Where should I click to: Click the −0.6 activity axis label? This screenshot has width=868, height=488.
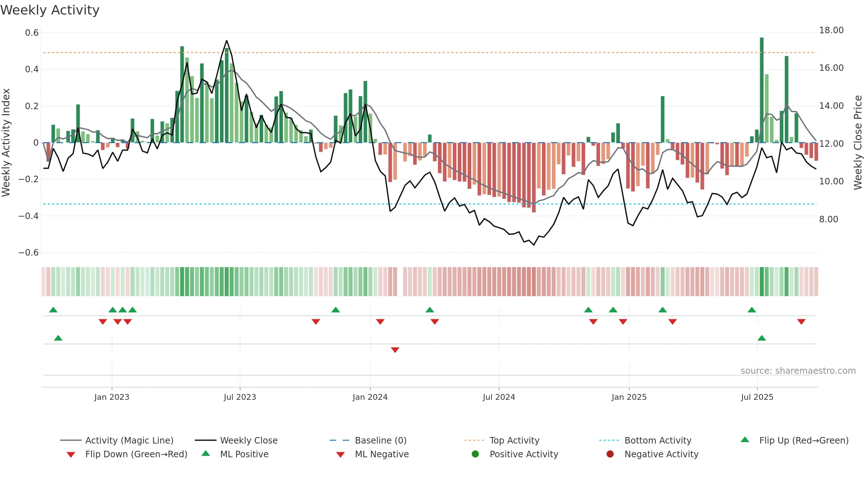[29, 253]
